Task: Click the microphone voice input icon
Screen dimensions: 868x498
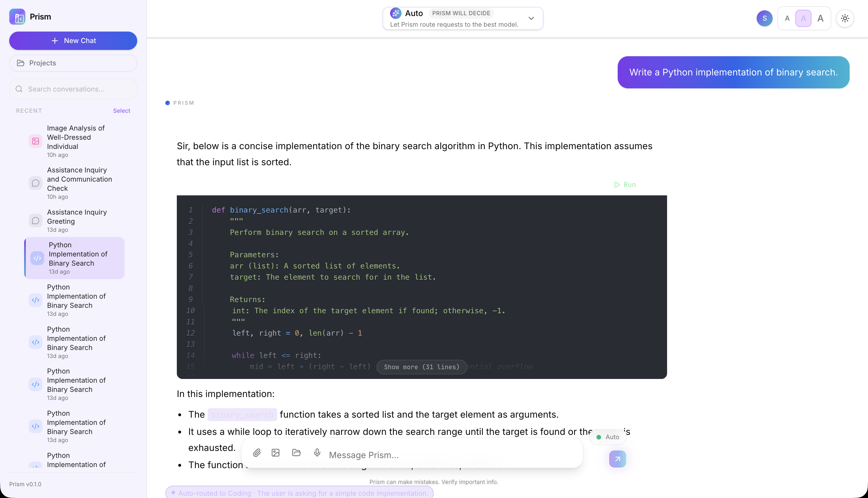Action: 317,453
